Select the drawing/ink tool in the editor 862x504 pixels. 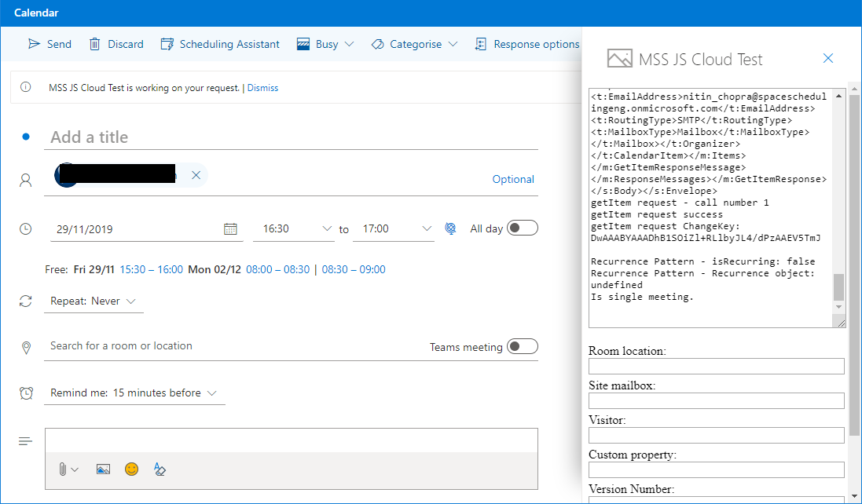click(160, 469)
